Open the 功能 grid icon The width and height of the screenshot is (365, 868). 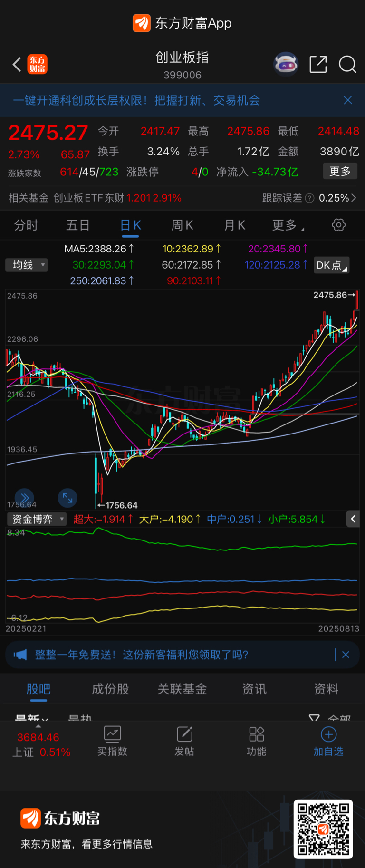(x=257, y=734)
